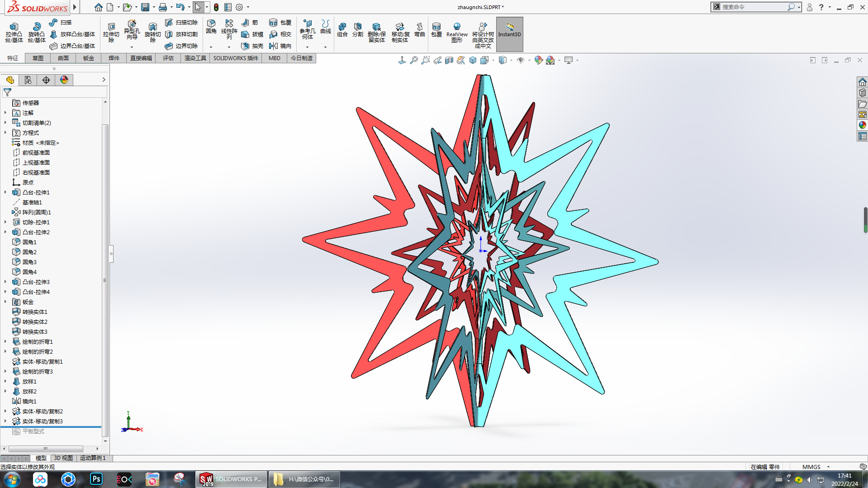
Task: Click the Swept Boss tool (扫描)
Action: coord(60,22)
